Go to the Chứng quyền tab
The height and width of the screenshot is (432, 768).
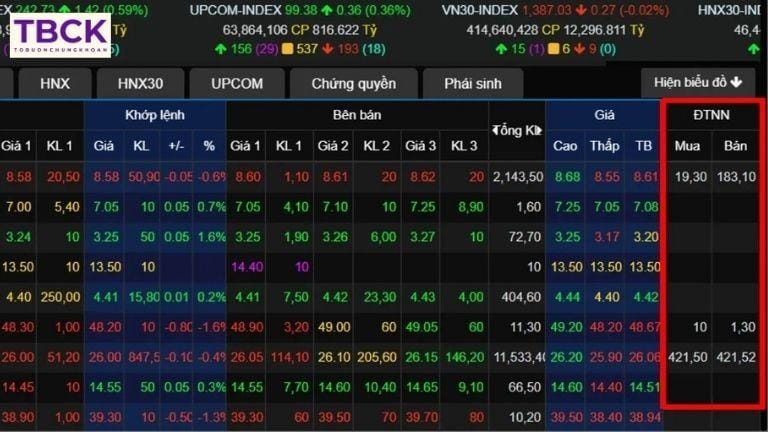pos(353,83)
